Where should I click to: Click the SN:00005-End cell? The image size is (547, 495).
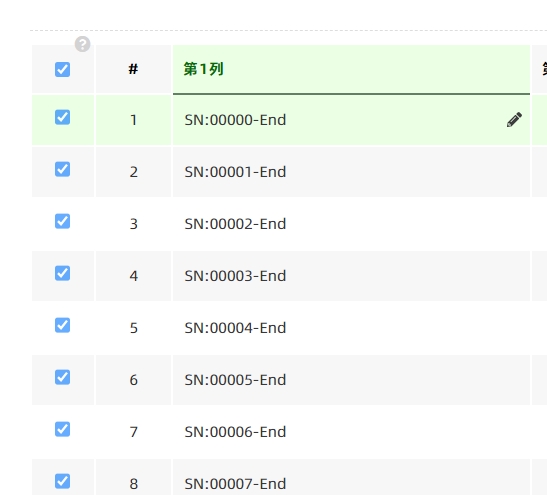point(351,380)
